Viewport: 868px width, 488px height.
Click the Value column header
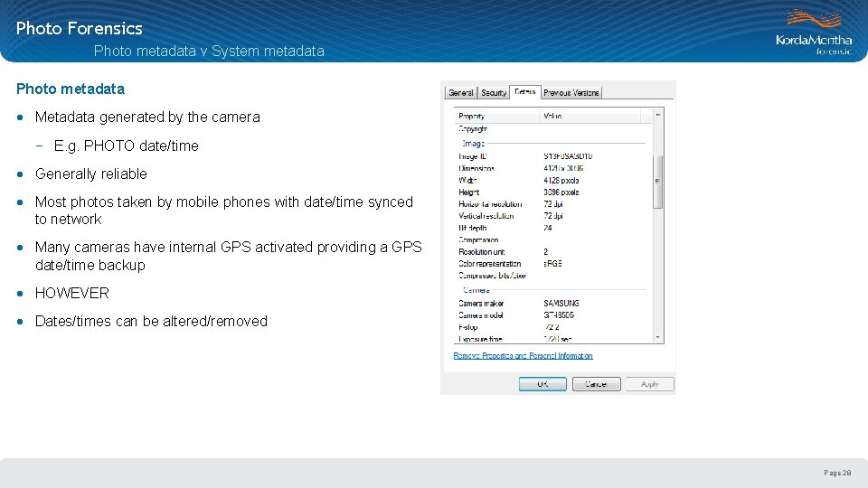590,116
